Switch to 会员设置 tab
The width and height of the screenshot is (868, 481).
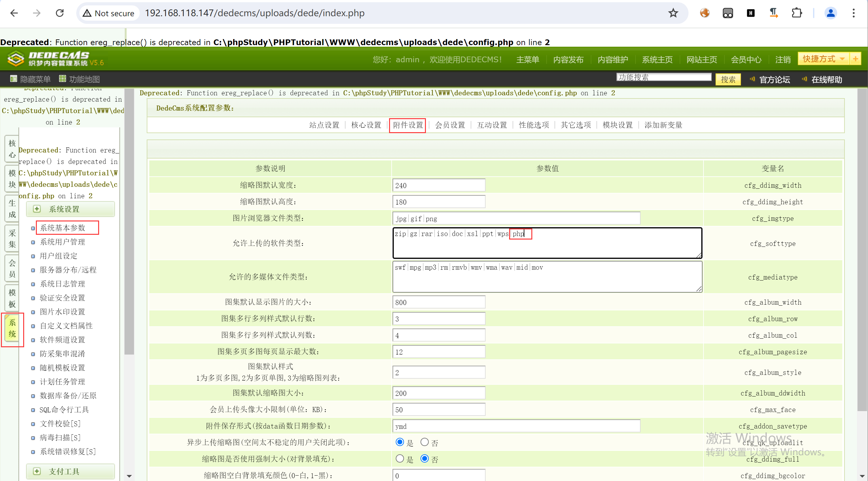(450, 125)
